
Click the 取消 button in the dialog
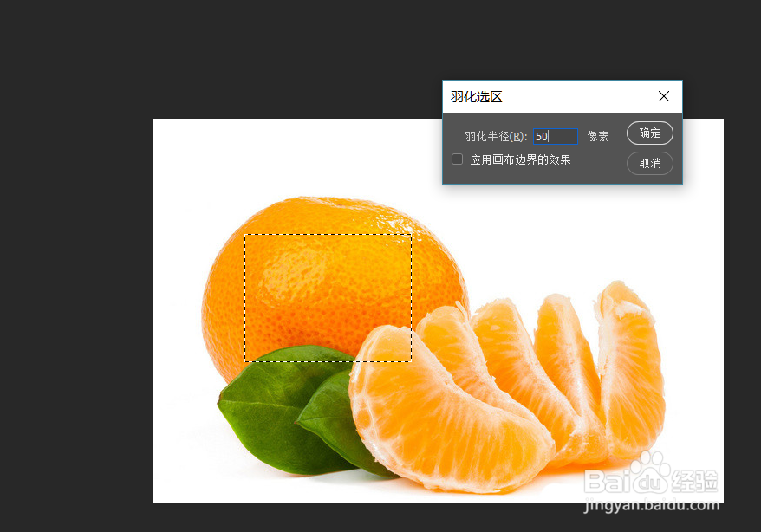649,163
